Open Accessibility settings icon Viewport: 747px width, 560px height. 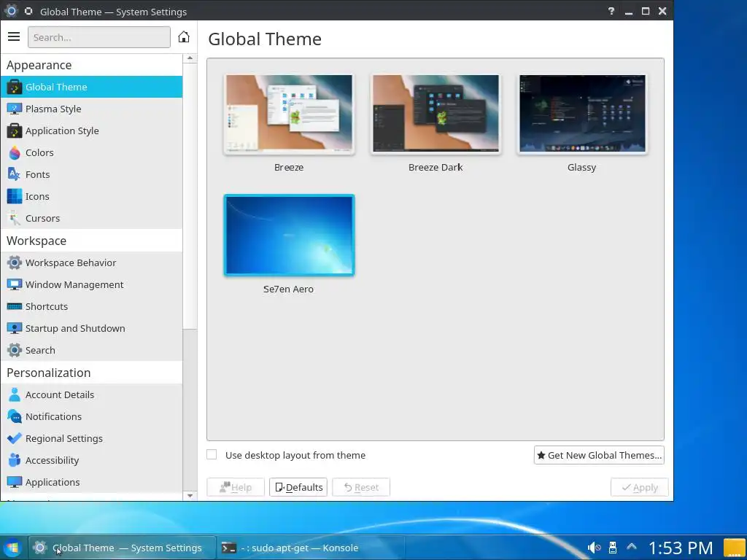15,461
